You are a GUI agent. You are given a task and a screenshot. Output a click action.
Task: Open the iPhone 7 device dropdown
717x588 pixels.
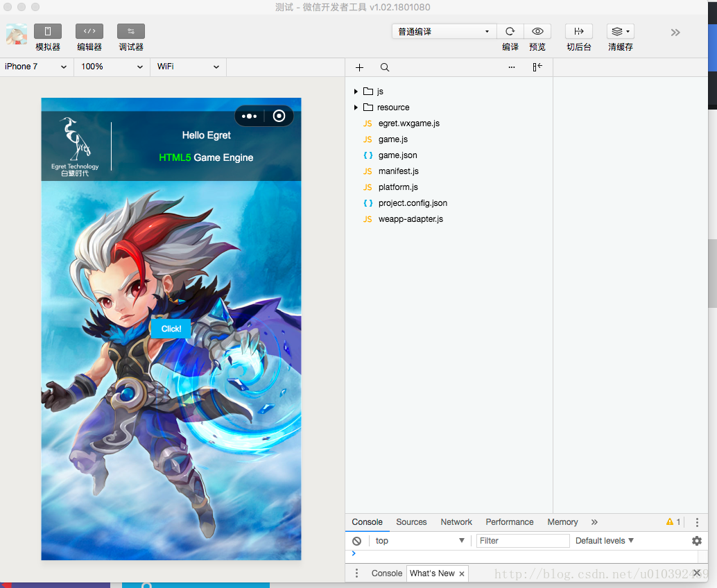pyautogui.click(x=36, y=67)
